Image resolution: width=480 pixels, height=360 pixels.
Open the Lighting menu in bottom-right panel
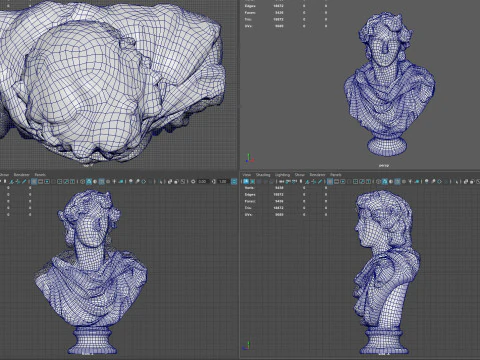click(x=282, y=175)
